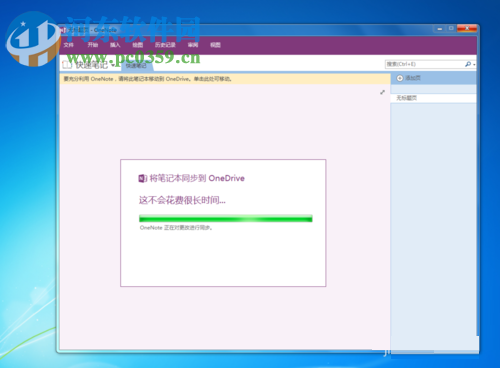This screenshot has height=368, width=500.
Task: Open the 插入 (Insert) ribbon tab
Action: 115,45
